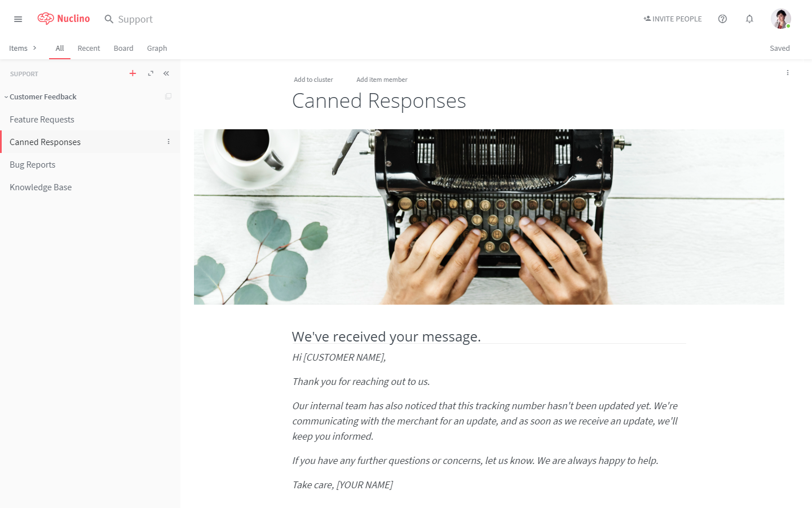The image size is (812, 508).
Task: Open document options three-dot menu
Action: [788, 73]
